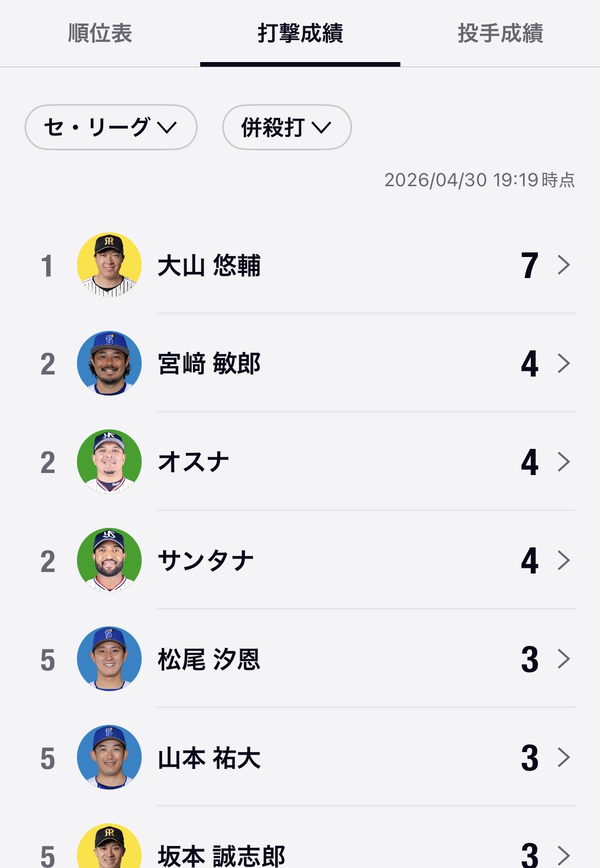The height and width of the screenshot is (868, 600).
Task: Click chevron arrow beside 山本 祐大
Action: 564,757
